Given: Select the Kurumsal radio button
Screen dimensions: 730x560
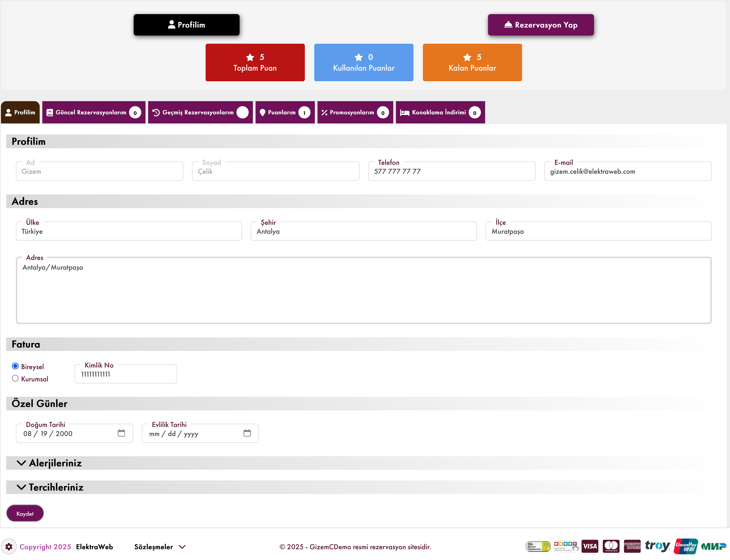Looking at the screenshot, I should coord(15,378).
